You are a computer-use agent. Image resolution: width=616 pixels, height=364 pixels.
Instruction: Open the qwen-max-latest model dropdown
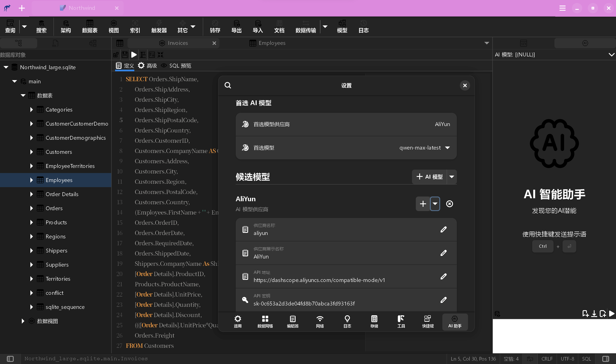point(447,148)
